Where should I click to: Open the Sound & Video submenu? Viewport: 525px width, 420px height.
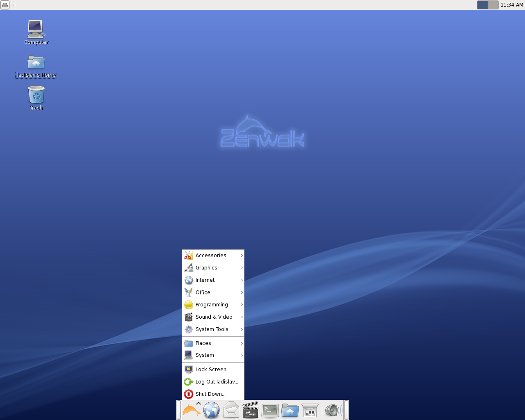[213, 317]
